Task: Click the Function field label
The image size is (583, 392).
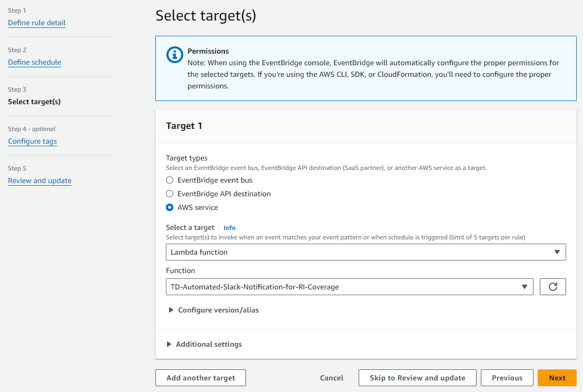Action: 180,271
